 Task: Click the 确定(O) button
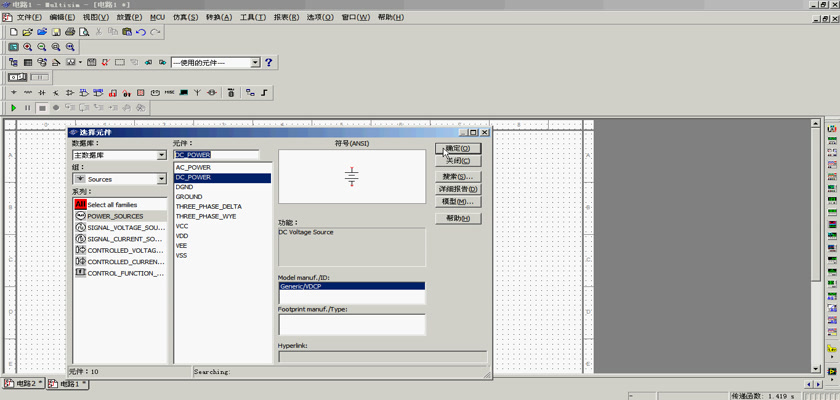tap(458, 148)
